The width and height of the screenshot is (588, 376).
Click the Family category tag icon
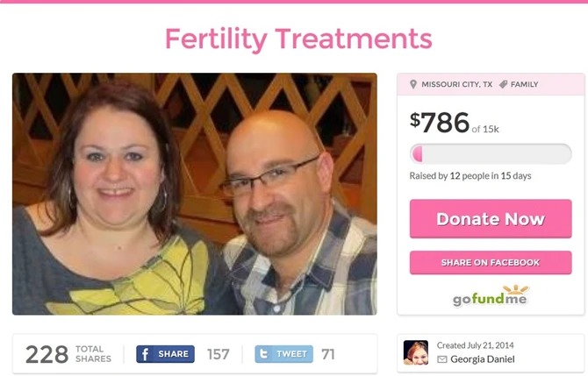point(503,84)
